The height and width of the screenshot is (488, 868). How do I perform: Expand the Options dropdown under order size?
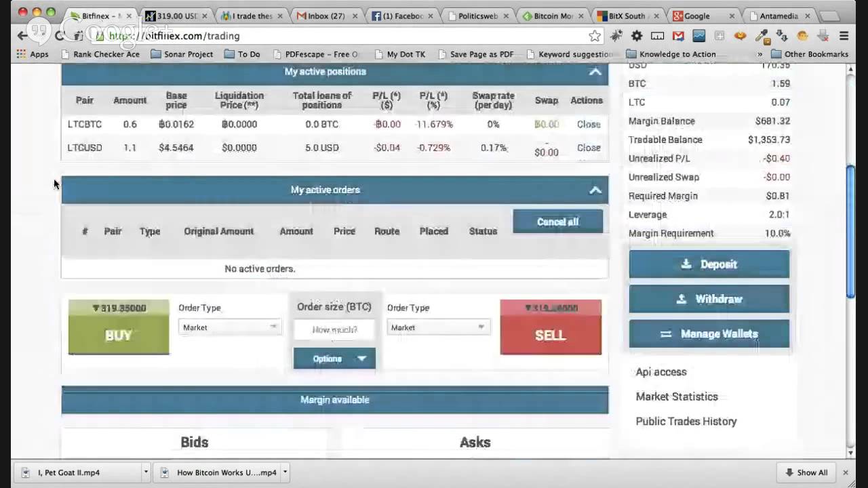tap(334, 359)
